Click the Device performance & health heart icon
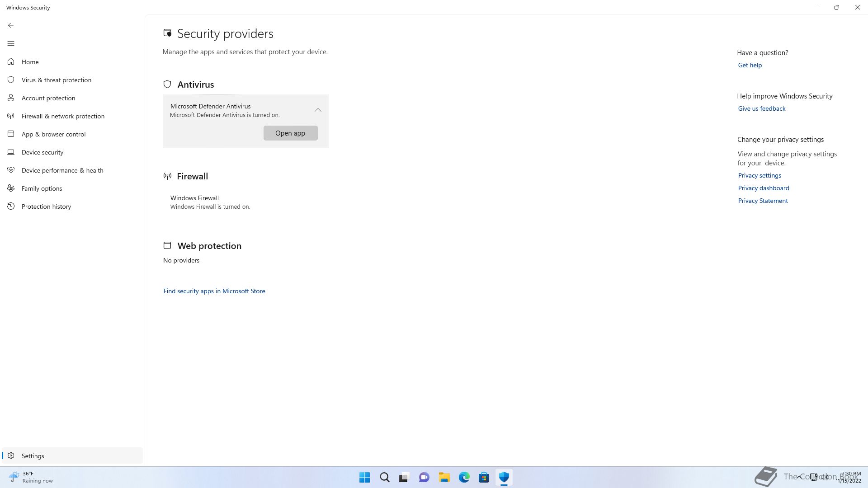Viewport: 868px width, 488px height. pos(11,170)
